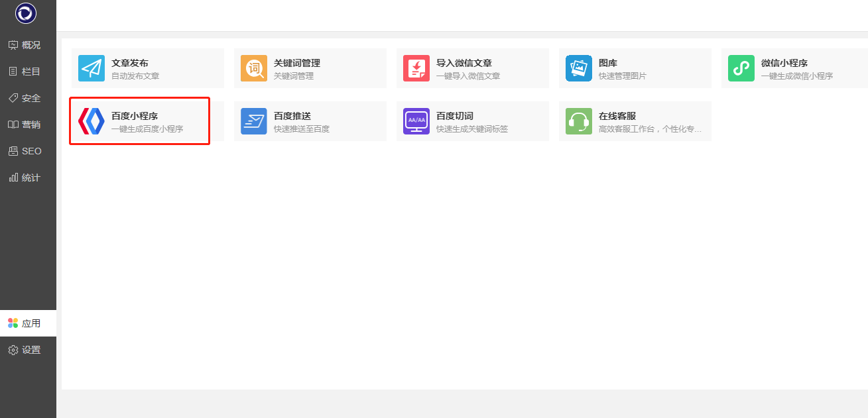Select the SEO sidebar item

point(28,151)
